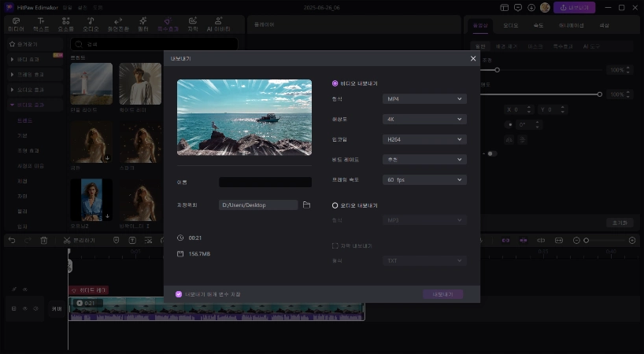Click the layout icon in title bar
The width and height of the screenshot is (644, 354).
[x=505, y=7]
